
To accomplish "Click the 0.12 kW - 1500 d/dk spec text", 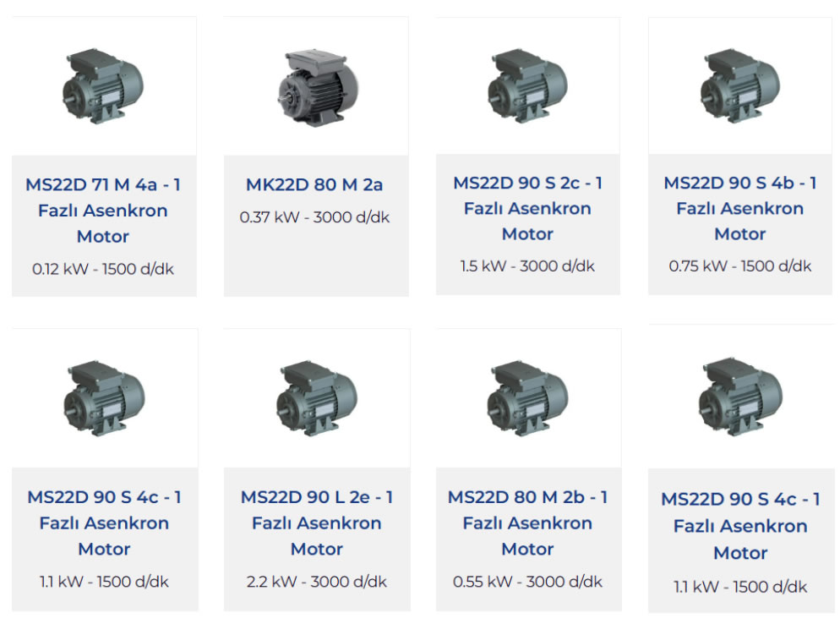I will [103, 269].
